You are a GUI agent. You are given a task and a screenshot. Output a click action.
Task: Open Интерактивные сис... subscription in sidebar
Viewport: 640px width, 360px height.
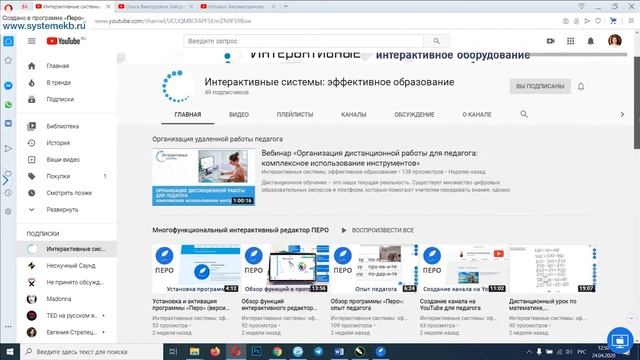pyautogui.click(x=67, y=249)
